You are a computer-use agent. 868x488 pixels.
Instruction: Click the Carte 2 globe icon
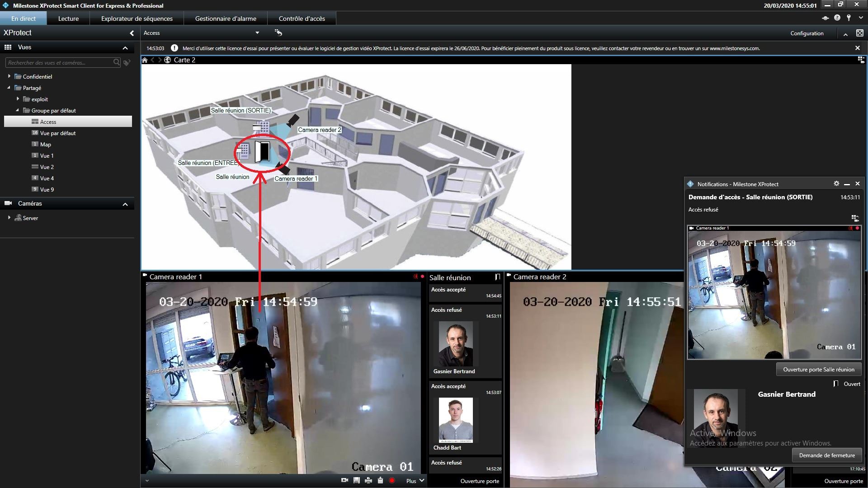pos(167,60)
